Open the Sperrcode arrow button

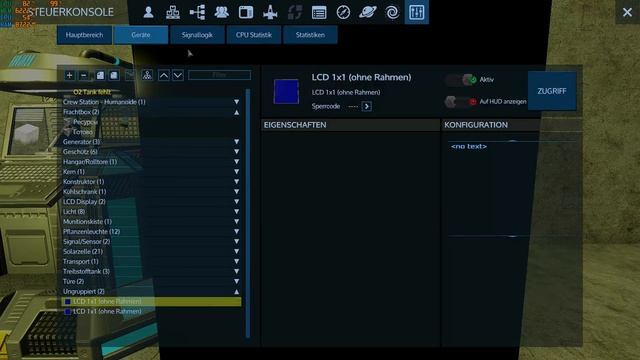tap(367, 107)
